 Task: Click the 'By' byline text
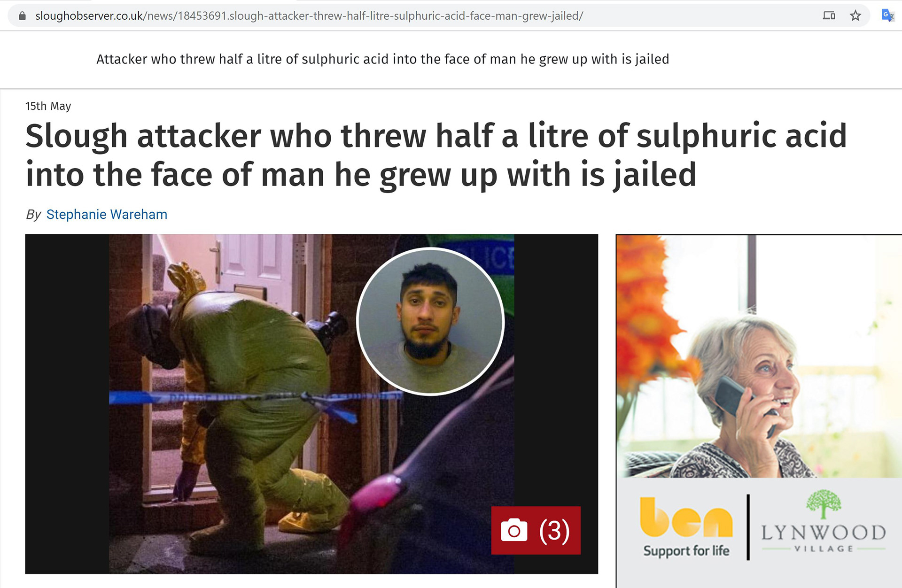pos(33,215)
